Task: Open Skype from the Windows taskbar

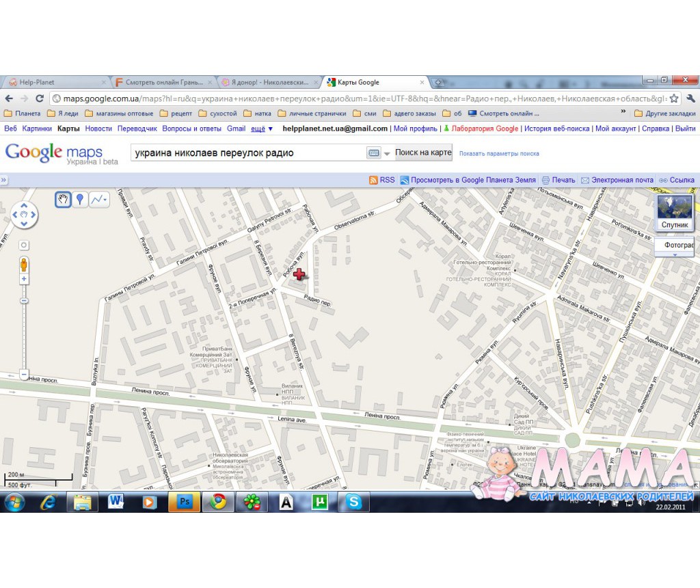Action: point(353,502)
